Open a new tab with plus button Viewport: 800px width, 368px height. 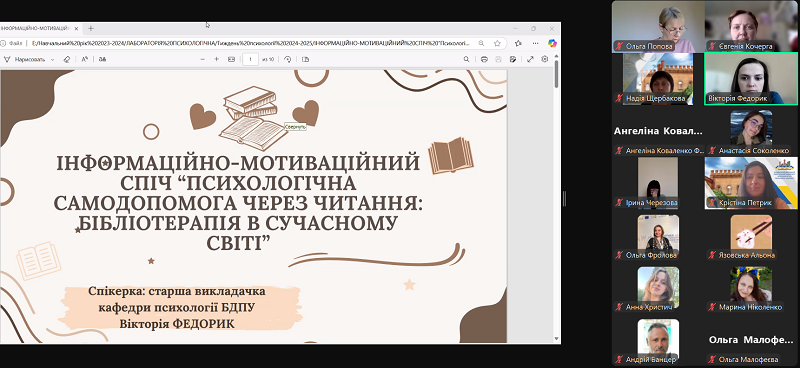click(91, 29)
